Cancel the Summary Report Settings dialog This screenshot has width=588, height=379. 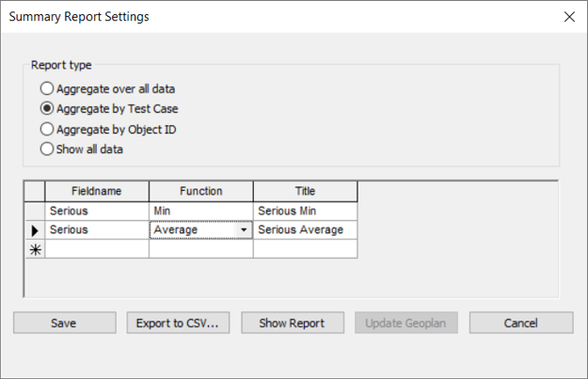tap(520, 323)
